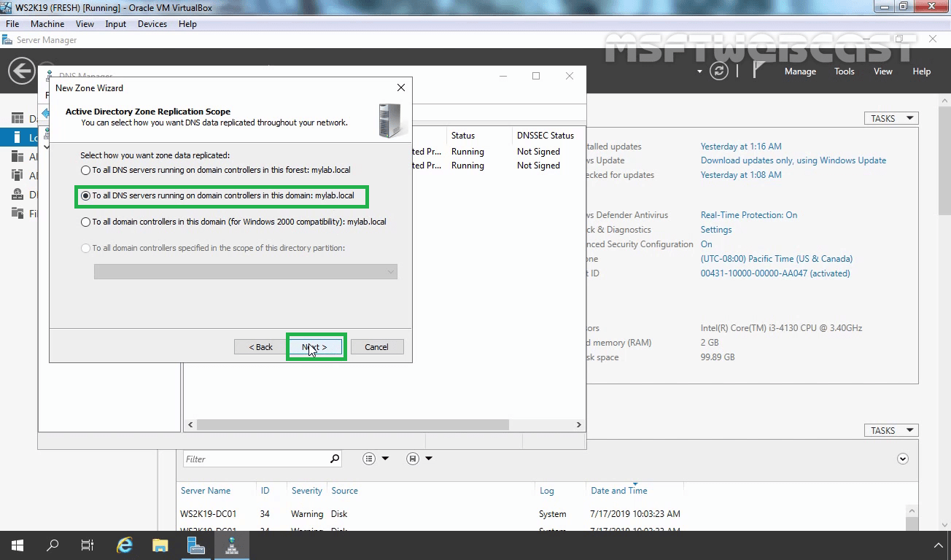Click the last checked for updates link

coord(741,175)
